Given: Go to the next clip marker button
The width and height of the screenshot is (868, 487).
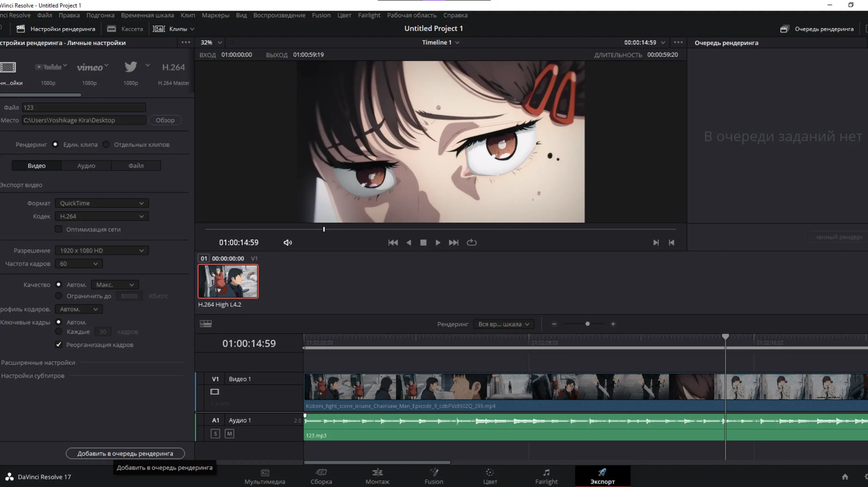Looking at the screenshot, I should point(656,243).
